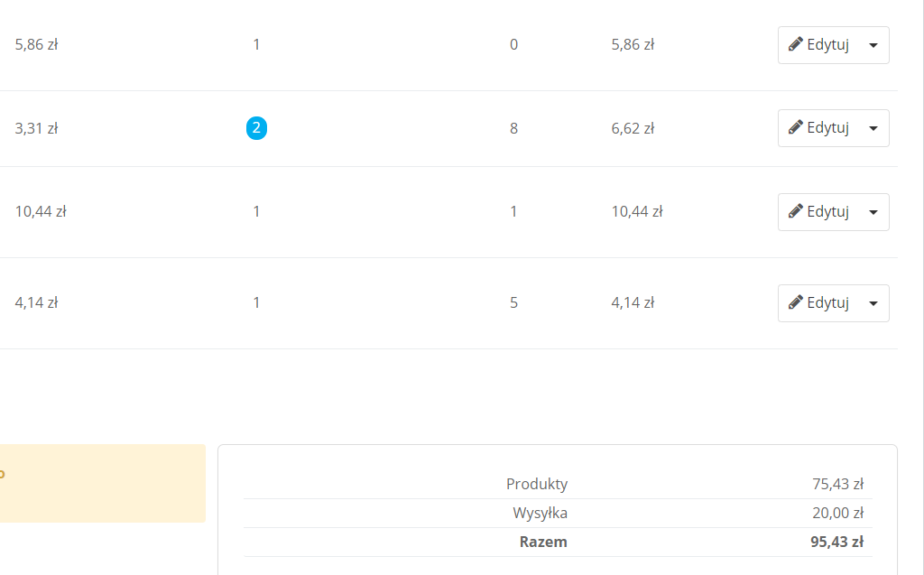Click pencil icon in 10,44 zł row
The height and width of the screenshot is (575, 924).
[x=795, y=211]
